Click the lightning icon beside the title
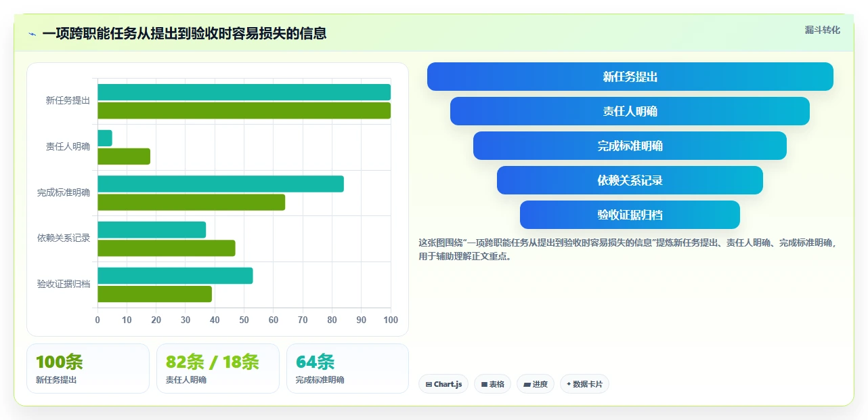This screenshot has width=868, height=420. tap(32, 33)
